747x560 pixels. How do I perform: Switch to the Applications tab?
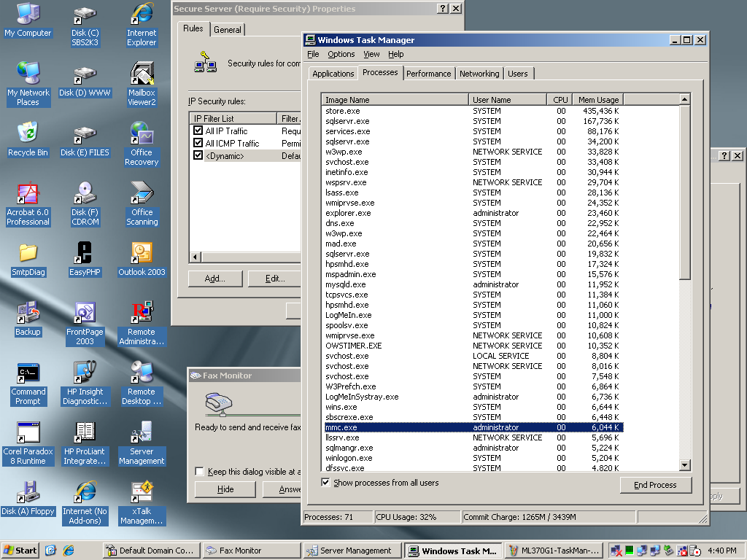pos(333,74)
